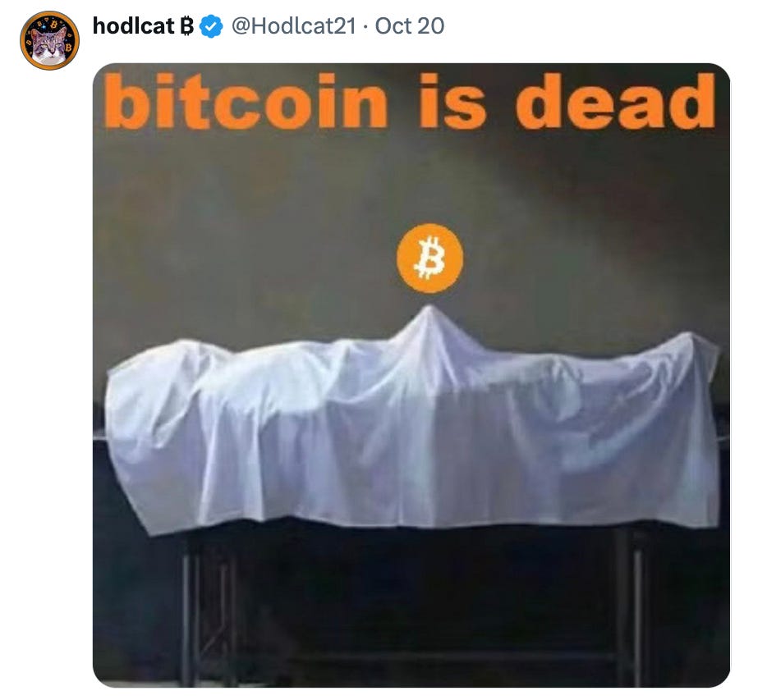Click the orange Bitcoin coin logo in image
Image resolution: width=767 pixels, height=700 pixels.
click(429, 258)
